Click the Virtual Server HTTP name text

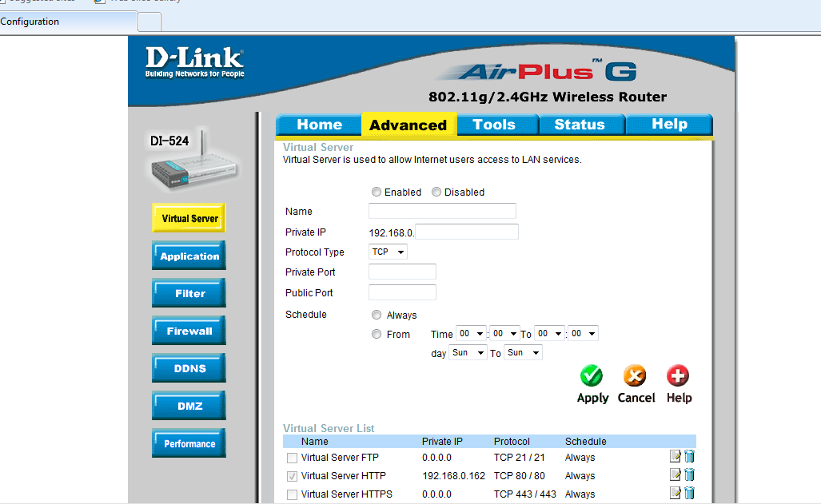(344, 476)
